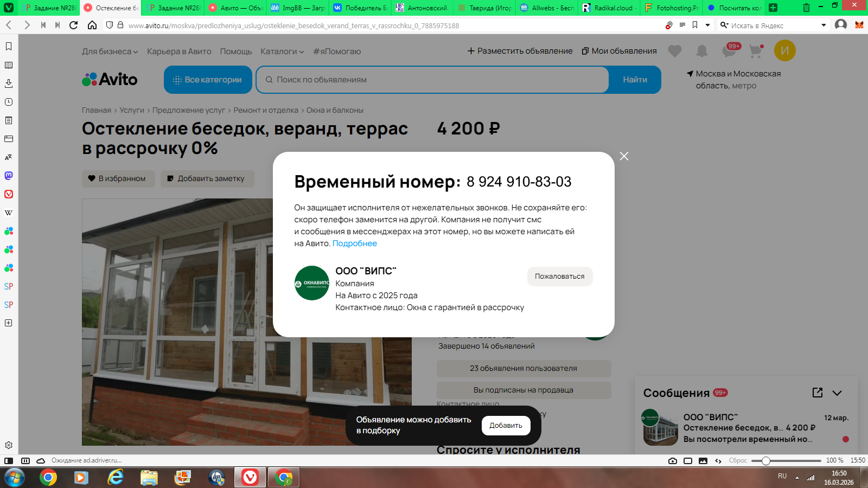This screenshot has width=868, height=488.
Task: Go to browser home page icon
Action: click(x=92, y=25)
